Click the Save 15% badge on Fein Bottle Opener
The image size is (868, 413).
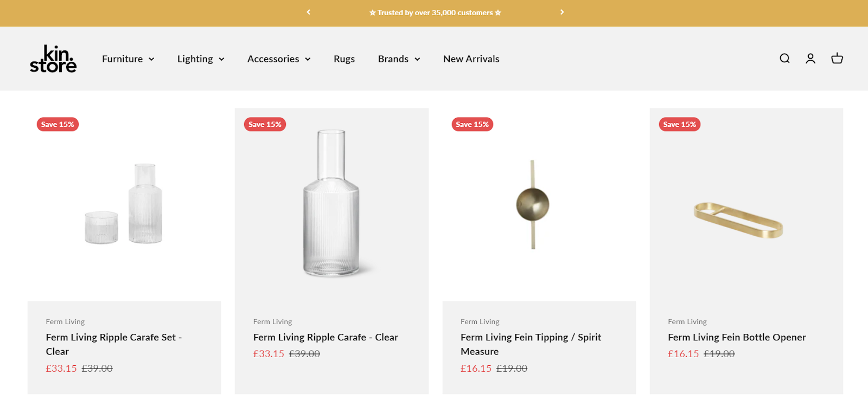pos(679,124)
